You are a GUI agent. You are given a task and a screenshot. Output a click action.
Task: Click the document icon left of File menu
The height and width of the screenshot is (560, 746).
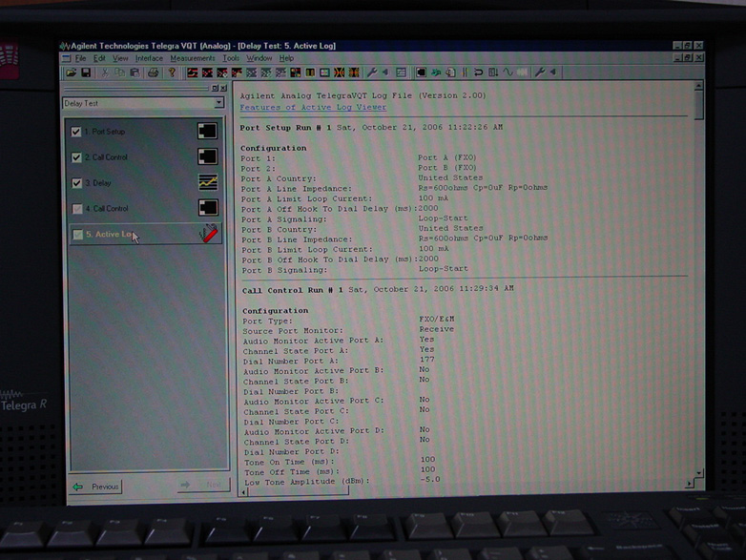67,58
